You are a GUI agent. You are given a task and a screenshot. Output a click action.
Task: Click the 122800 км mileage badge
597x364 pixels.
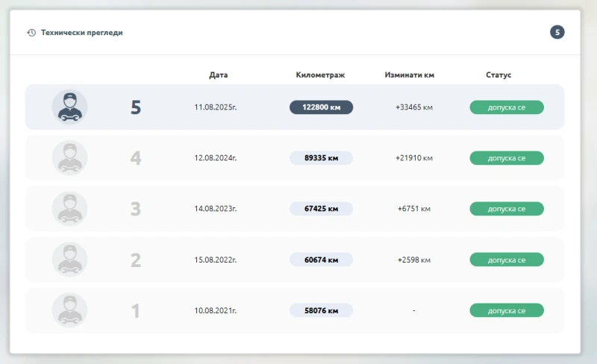pos(321,107)
